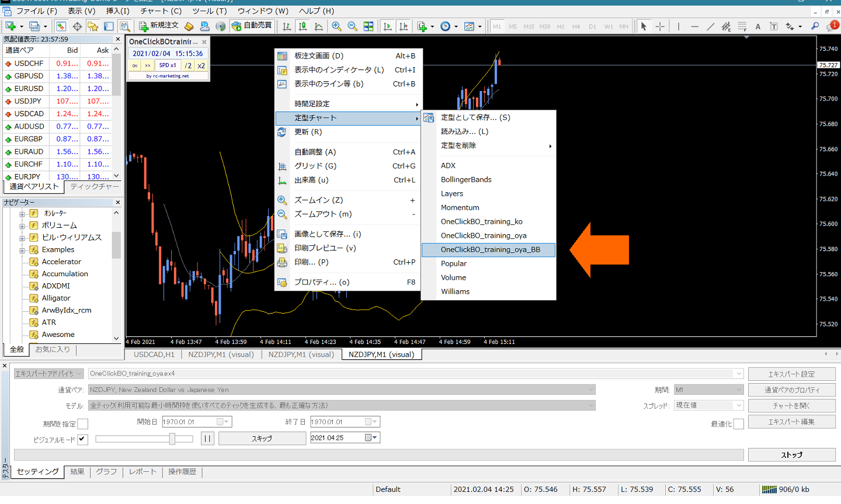Toggle the chart shift toolbar icon
Viewport: 841px width, 504px height.
tap(404, 26)
